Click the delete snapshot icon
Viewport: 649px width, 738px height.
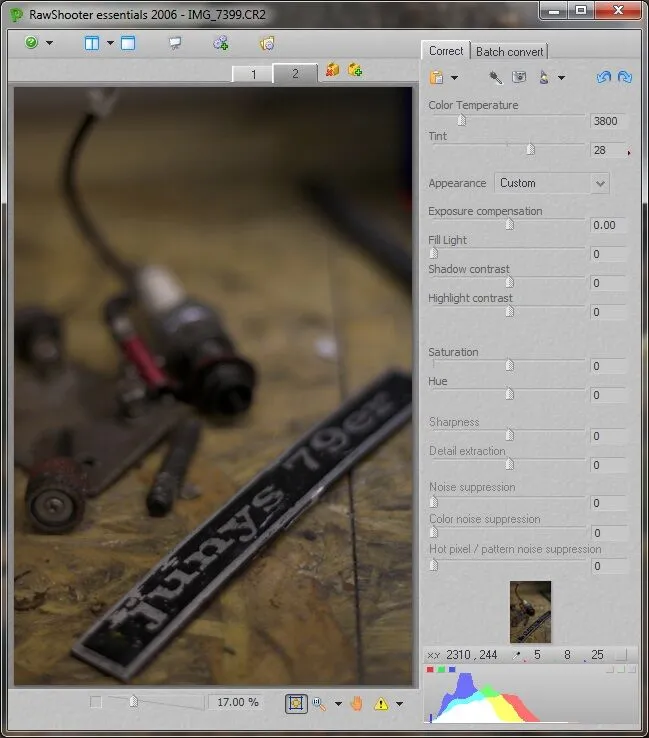332,71
